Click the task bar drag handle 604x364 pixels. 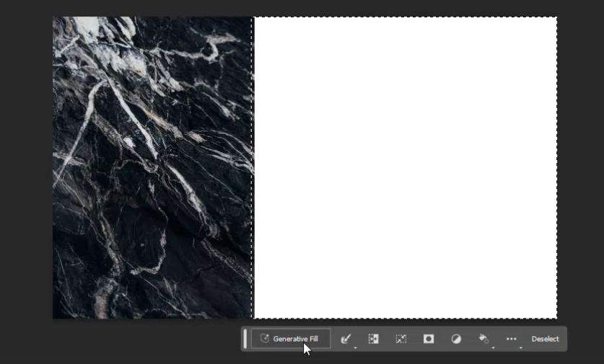pyautogui.click(x=245, y=339)
